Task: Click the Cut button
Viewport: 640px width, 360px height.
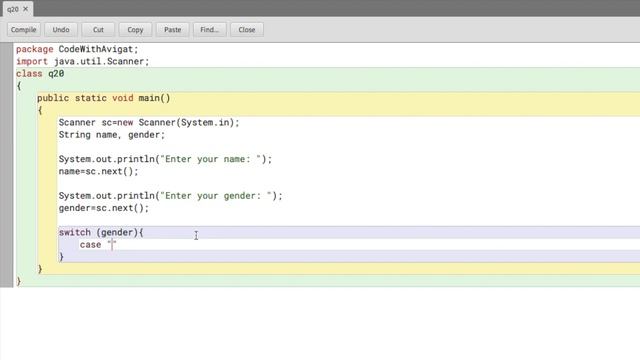Action: pos(98,30)
